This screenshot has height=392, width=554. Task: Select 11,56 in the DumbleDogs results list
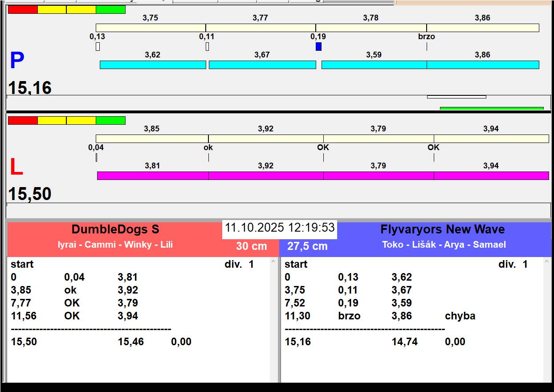pos(24,316)
